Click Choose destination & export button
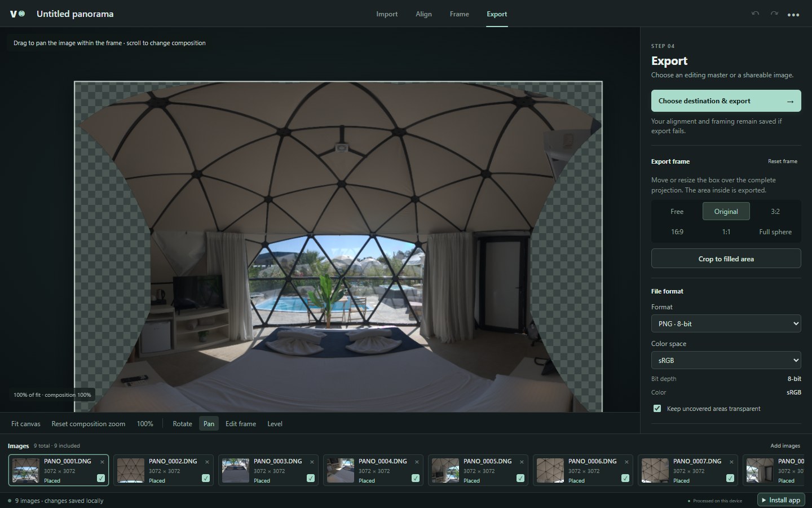This screenshot has height=508, width=812. coord(726,101)
